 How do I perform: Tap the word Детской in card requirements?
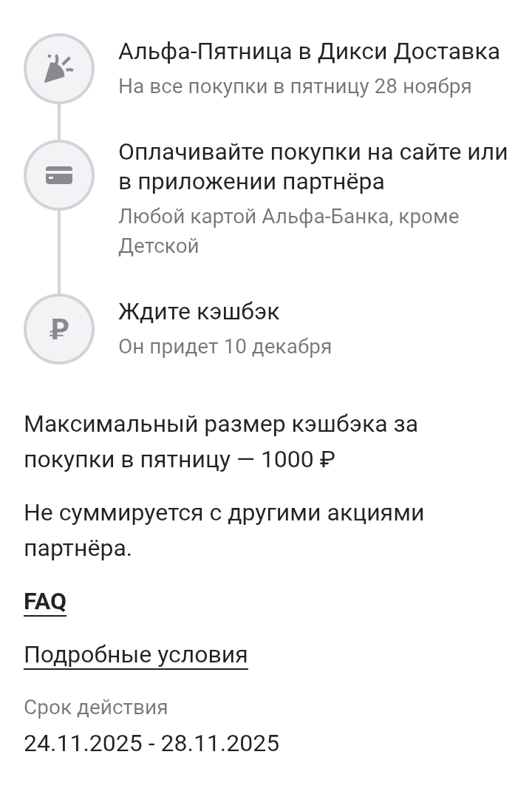point(158,245)
